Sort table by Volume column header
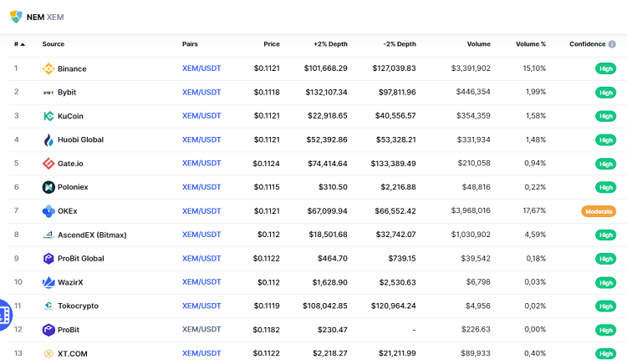627x364 pixels. [x=479, y=44]
